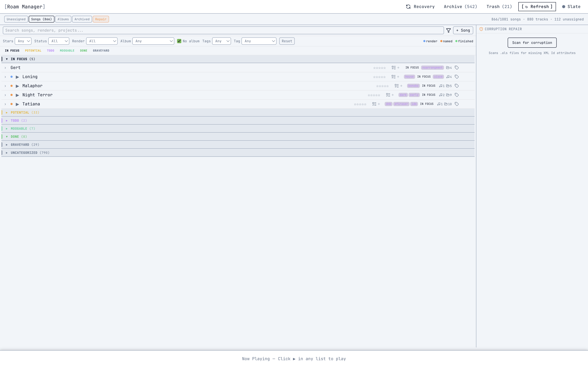The image size is (588, 367).
Task: Click the Slate status dot in the top right
Action: (x=564, y=7)
